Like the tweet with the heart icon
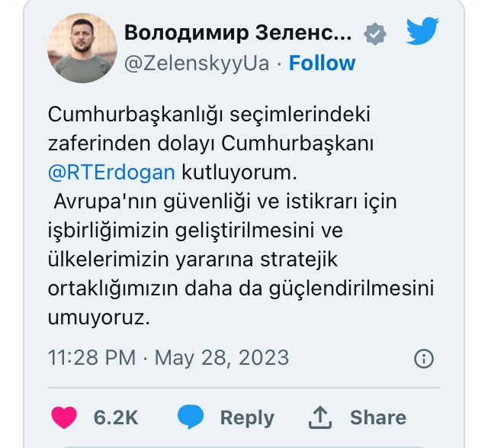 64,417
